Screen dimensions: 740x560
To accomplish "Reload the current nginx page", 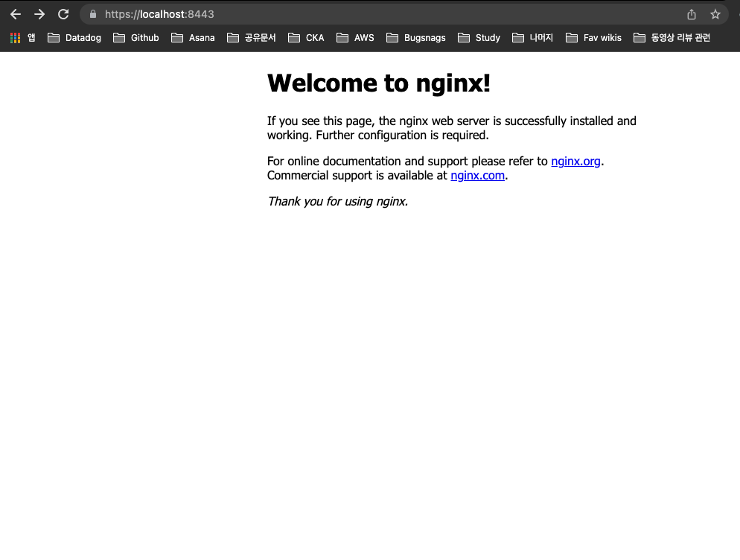I will coord(63,13).
